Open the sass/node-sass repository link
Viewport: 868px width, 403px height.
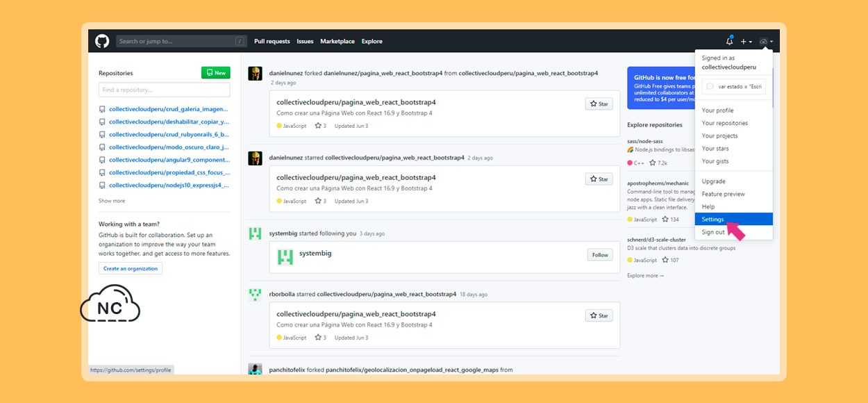coord(645,141)
